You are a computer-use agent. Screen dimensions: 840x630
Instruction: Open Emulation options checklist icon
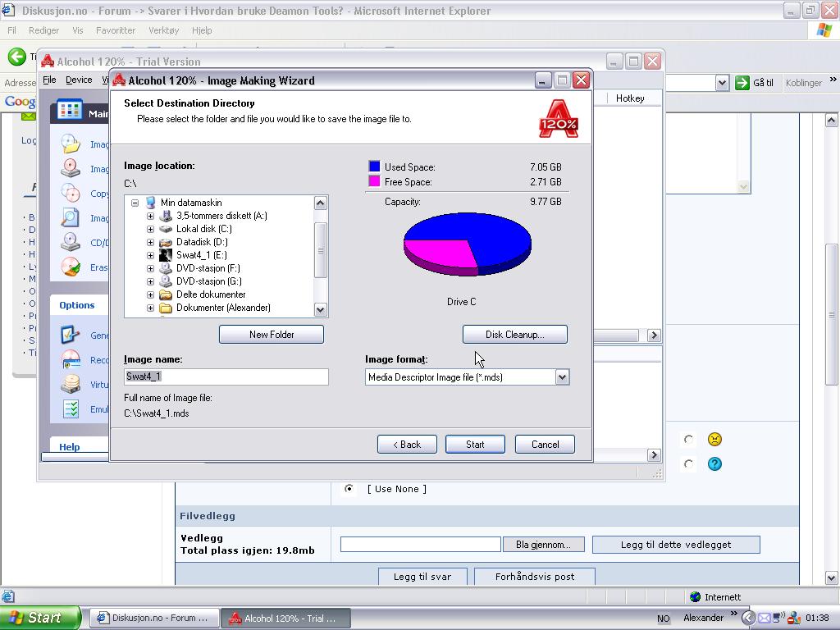click(71, 409)
